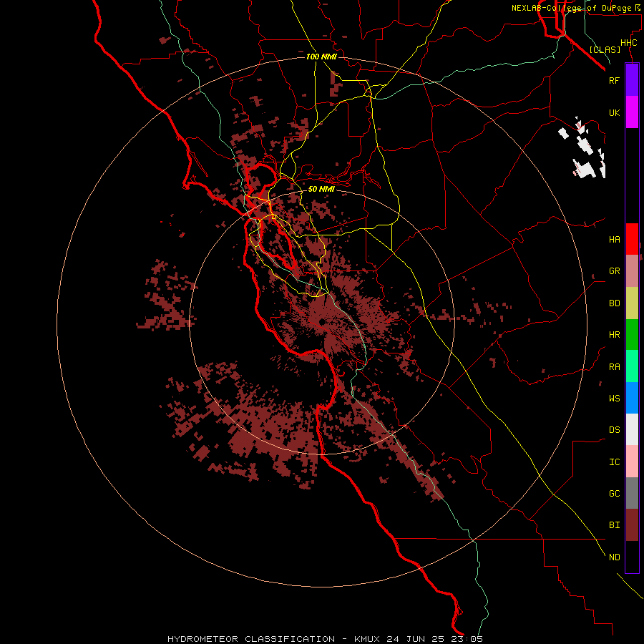644x644 pixels.
Task: Click the WS legend label
Action: pyautogui.click(x=614, y=399)
